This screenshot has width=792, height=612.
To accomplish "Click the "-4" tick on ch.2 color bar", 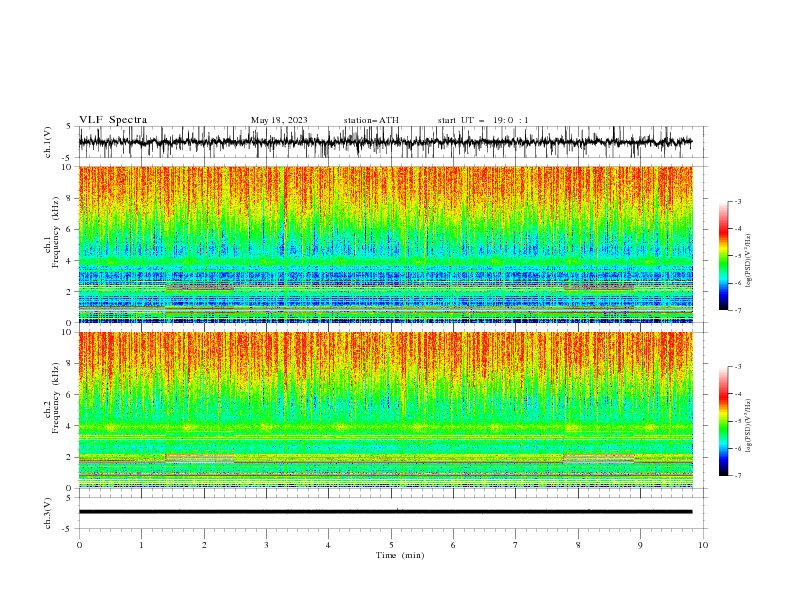I will point(737,394).
